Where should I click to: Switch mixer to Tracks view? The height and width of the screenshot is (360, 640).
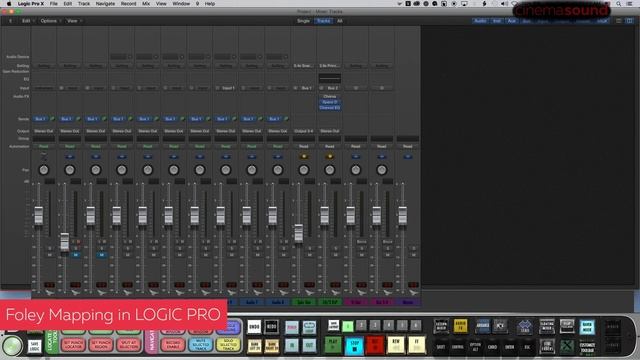[324, 21]
